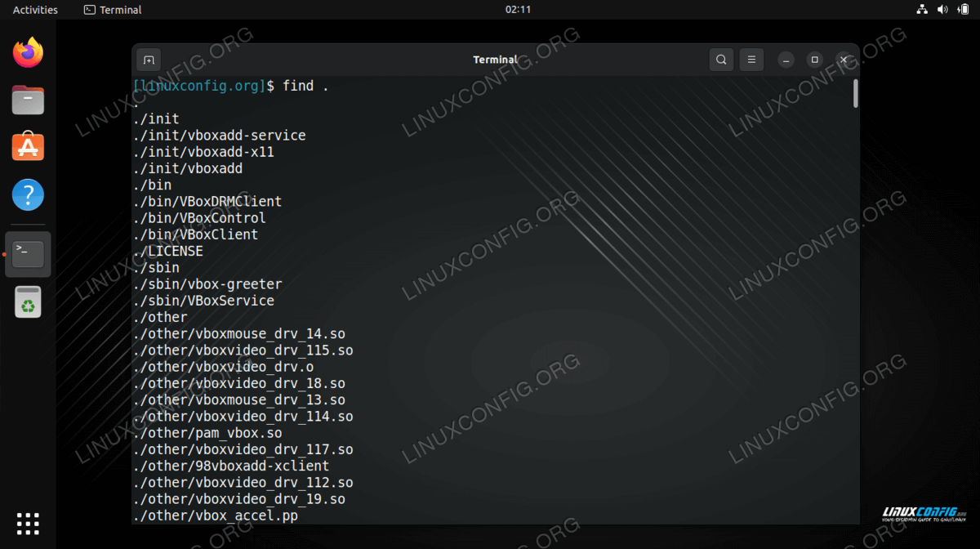This screenshot has height=549, width=980.
Task: Click the ./sbin/VBoxService line
Action: (x=203, y=301)
